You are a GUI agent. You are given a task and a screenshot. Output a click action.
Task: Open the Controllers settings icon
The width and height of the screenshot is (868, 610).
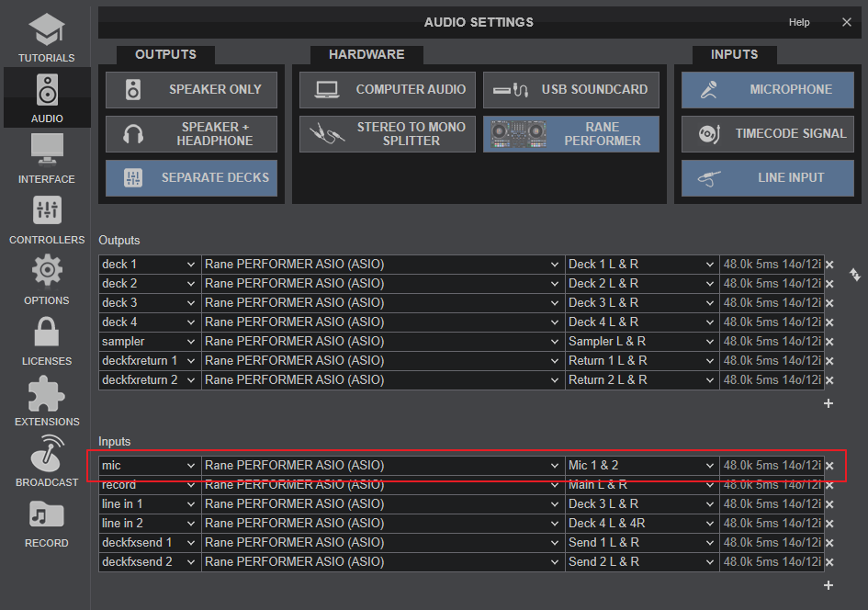click(x=47, y=220)
